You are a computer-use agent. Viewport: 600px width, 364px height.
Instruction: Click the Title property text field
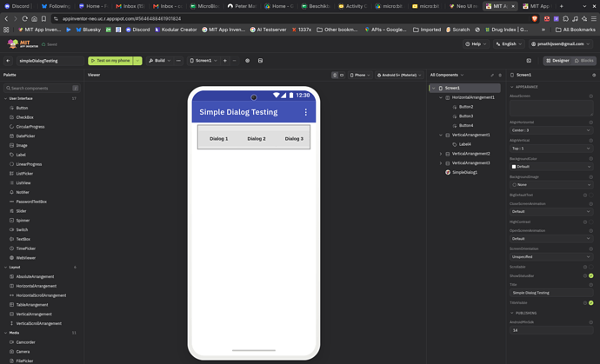pos(551,293)
